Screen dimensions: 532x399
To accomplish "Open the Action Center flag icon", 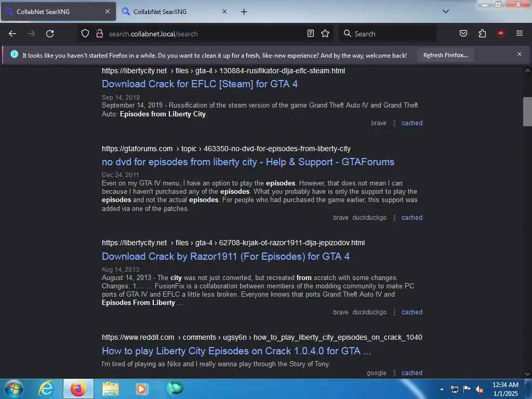I will [x=467, y=389].
